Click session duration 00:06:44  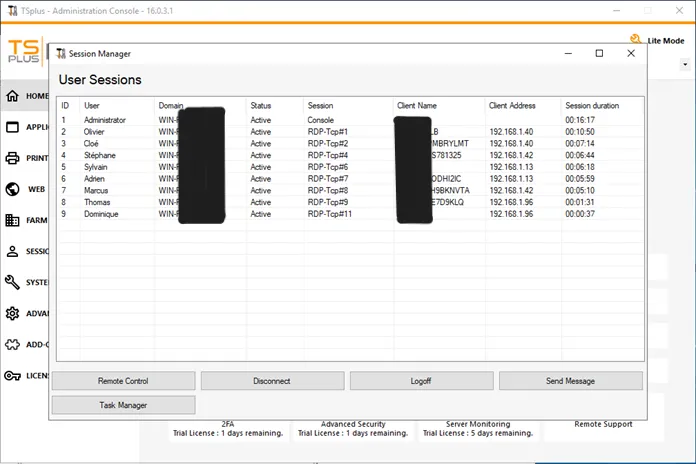pyautogui.click(x=580, y=155)
